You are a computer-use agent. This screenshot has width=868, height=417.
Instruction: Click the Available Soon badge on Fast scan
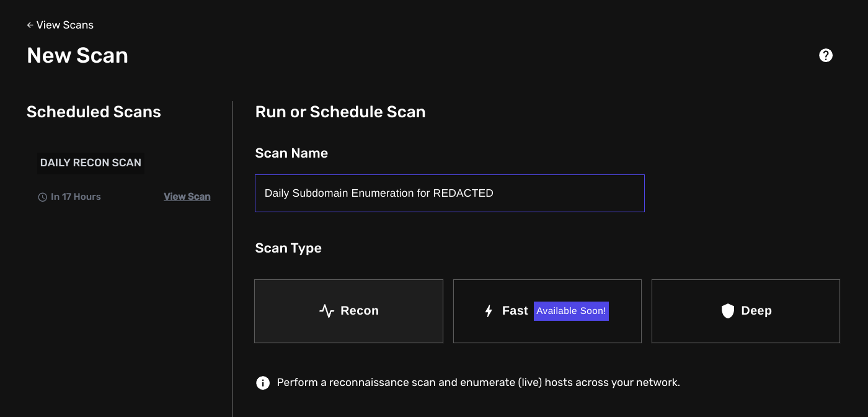[x=570, y=310]
